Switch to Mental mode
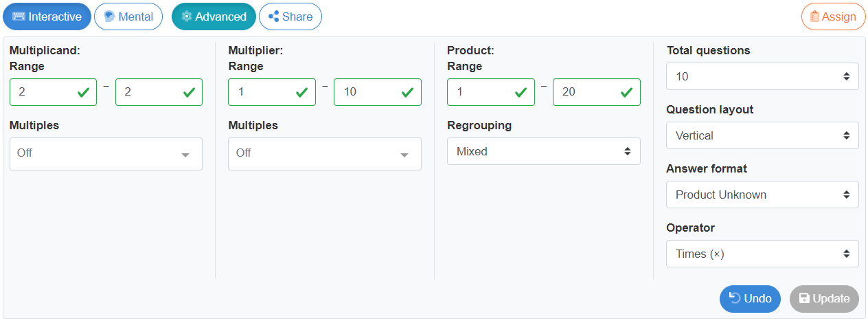Screen dimensions: 868x321 (x=128, y=16)
